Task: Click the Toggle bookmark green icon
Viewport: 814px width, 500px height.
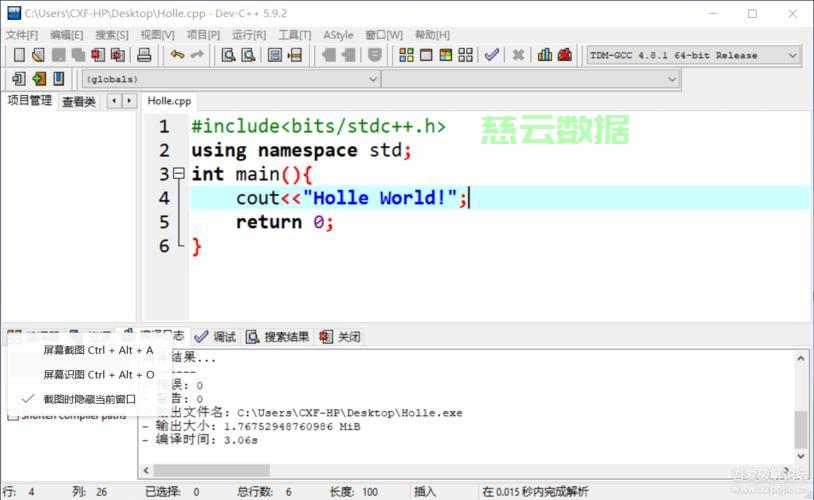Action: tap(39, 79)
